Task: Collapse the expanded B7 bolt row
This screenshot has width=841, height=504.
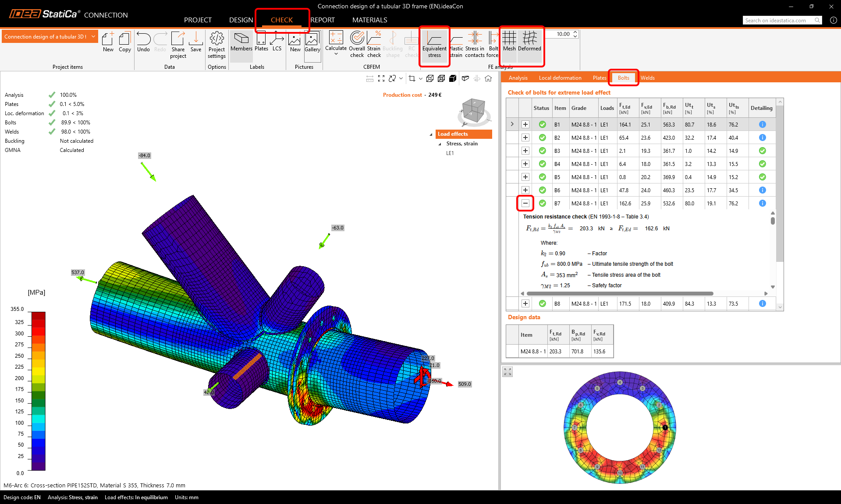Action: pos(525,203)
